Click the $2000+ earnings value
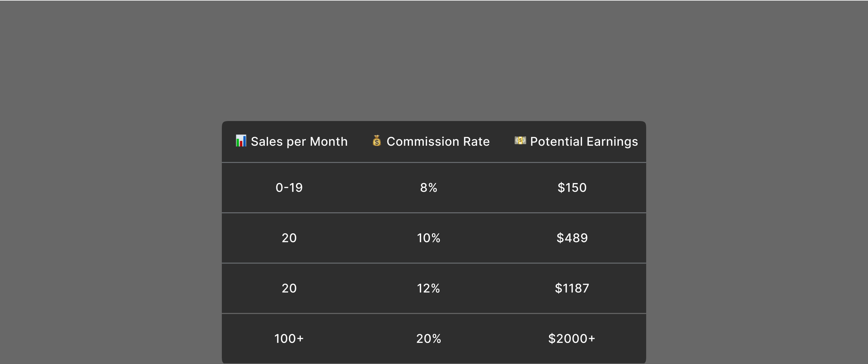Viewport: 868px width, 364px height. click(x=572, y=339)
